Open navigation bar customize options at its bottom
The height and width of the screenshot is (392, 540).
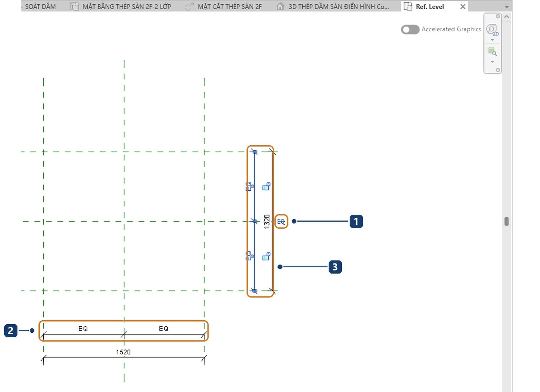pos(498,70)
